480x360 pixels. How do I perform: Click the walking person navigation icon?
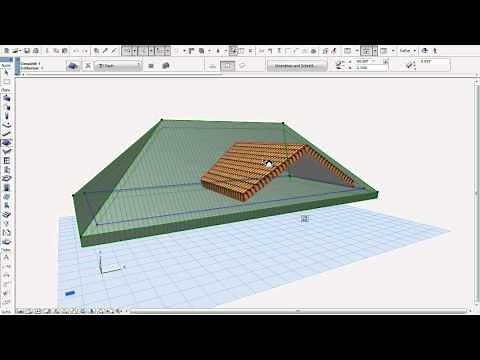435,51
